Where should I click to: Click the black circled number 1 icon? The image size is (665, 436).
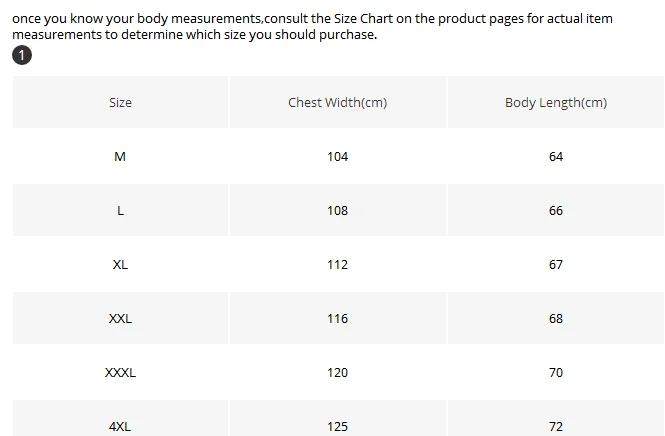coord(22,55)
